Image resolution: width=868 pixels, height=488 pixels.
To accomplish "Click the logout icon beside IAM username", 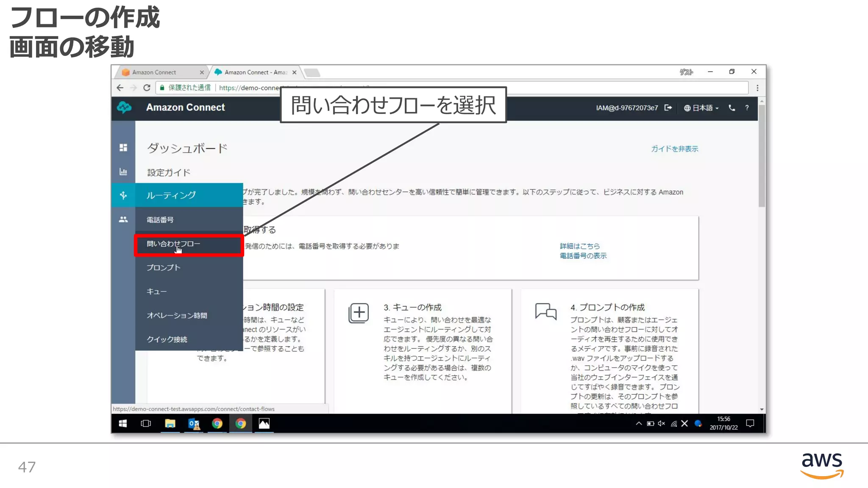I will click(x=668, y=108).
